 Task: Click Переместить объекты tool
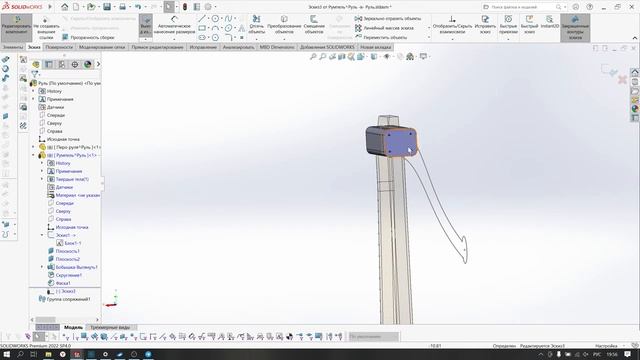(x=381, y=37)
